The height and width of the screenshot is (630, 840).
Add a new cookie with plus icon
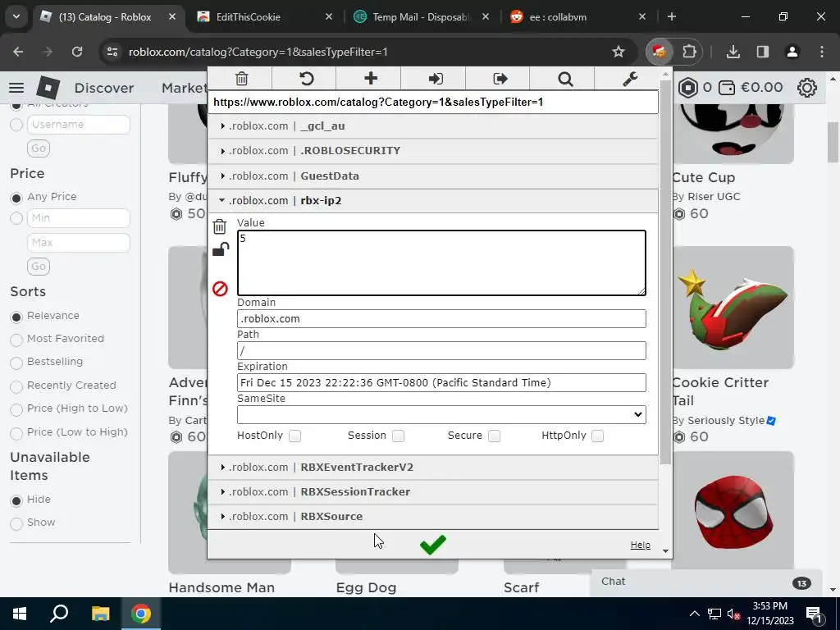click(371, 79)
